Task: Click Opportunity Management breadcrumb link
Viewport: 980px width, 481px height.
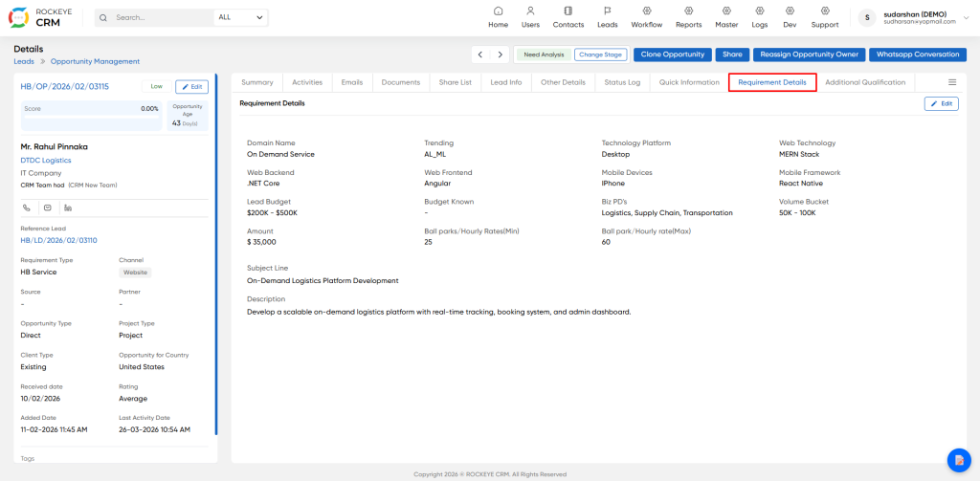Action: tap(95, 62)
